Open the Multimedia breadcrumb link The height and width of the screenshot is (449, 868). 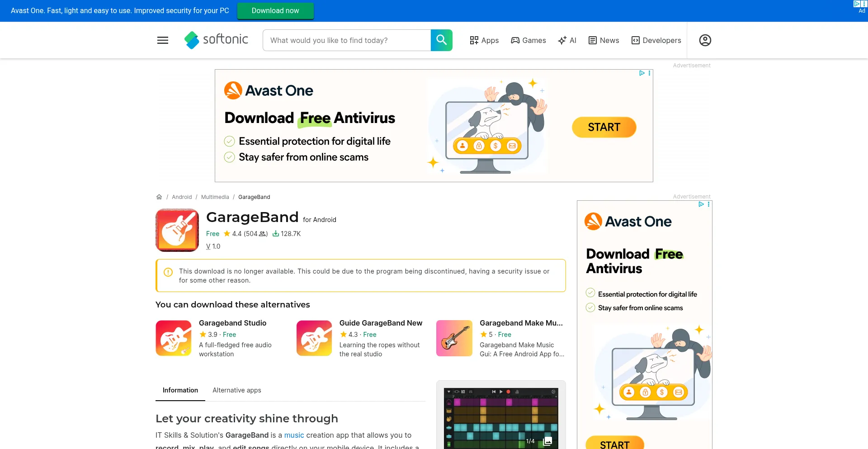[x=215, y=197]
